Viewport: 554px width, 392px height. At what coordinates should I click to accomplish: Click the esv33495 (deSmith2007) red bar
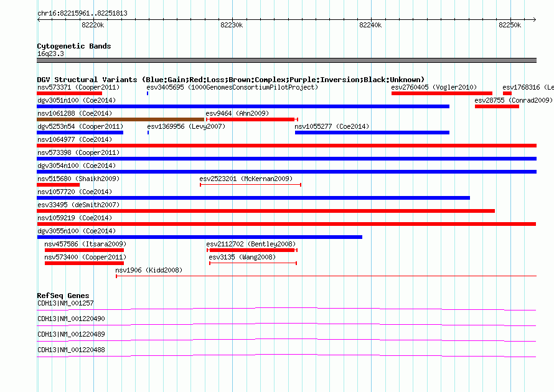(x=266, y=211)
